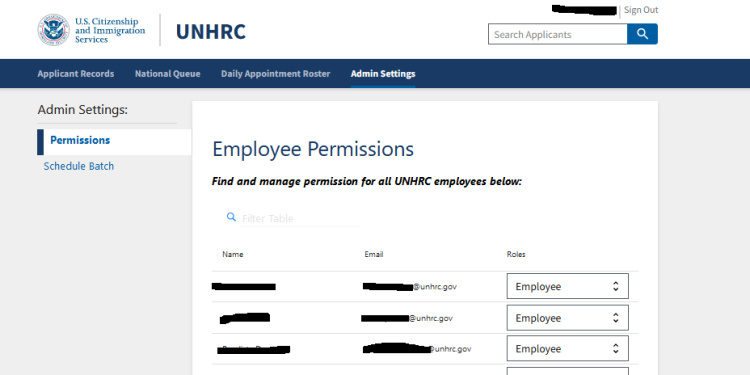Click the Admin Settings: sidebar heading

pyautogui.click(x=83, y=110)
